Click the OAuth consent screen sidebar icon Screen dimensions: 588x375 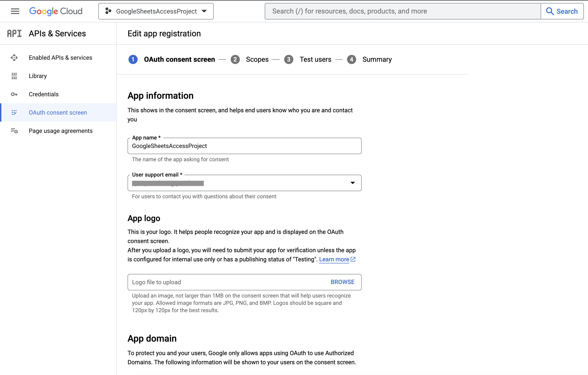(14, 113)
